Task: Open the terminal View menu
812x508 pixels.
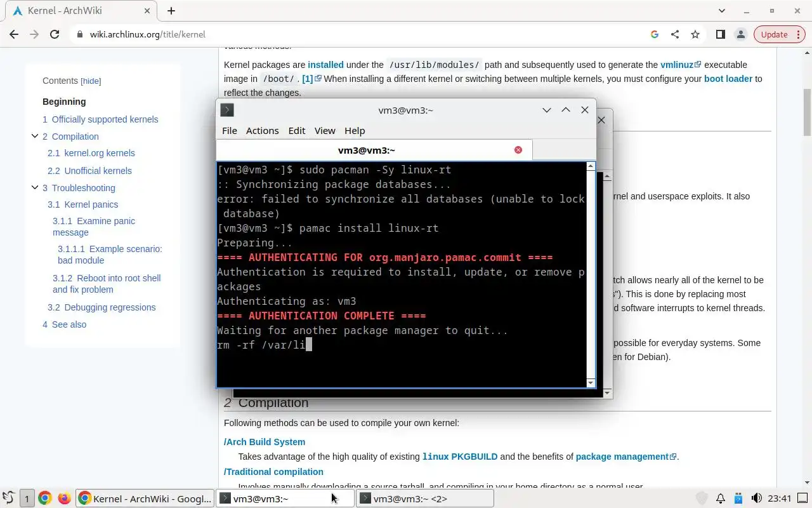Action: 325,130
